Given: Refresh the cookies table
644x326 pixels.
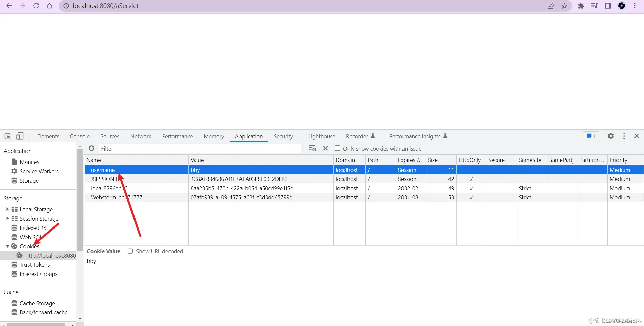Looking at the screenshot, I should click(x=91, y=148).
